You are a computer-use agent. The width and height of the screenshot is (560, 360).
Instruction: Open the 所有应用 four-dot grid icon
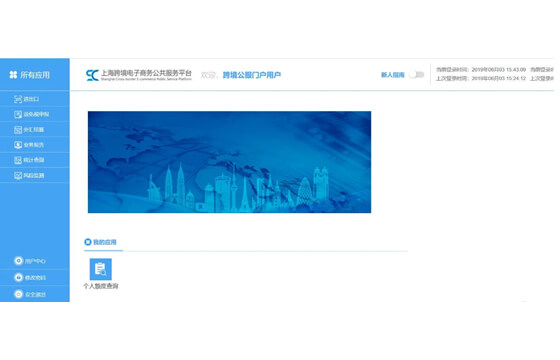13,75
